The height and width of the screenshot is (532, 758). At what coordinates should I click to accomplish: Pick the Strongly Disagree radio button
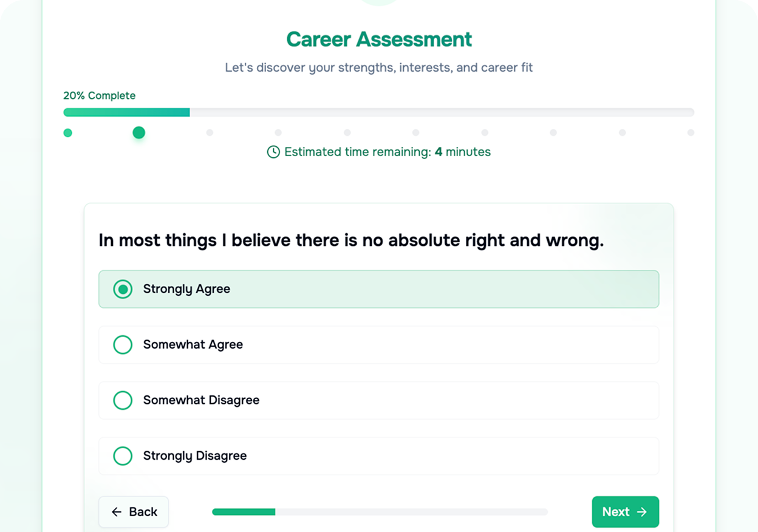(x=123, y=456)
